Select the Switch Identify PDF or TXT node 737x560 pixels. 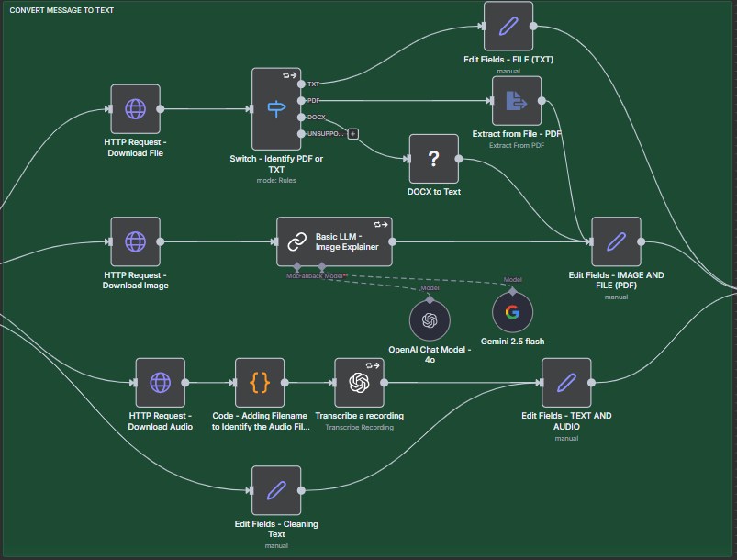[x=276, y=109]
